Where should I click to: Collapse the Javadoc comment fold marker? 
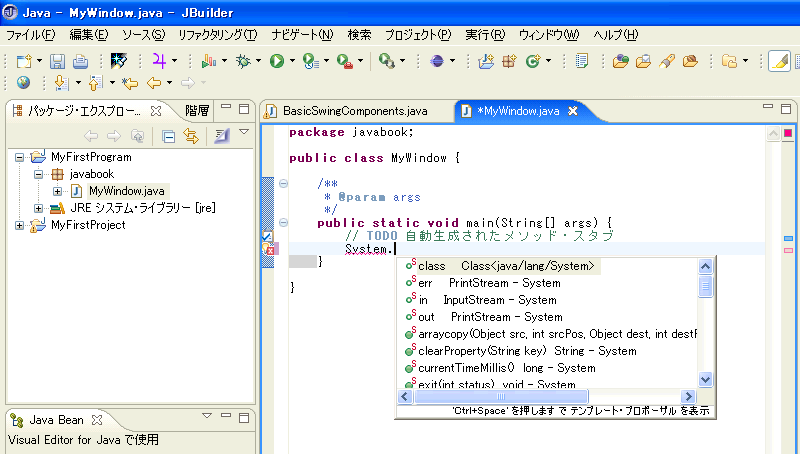(x=284, y=184)
